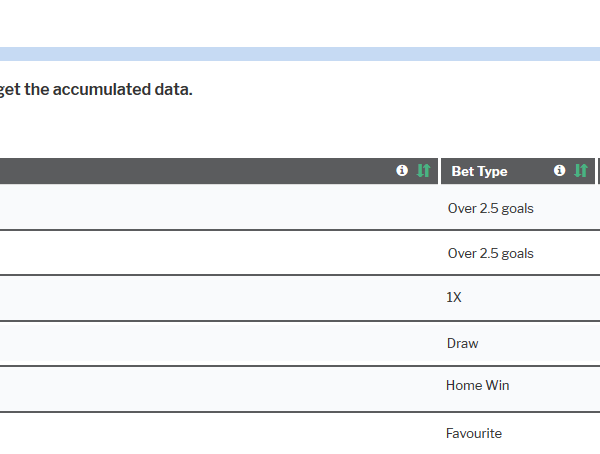Click empty left cell of second Over 2.5 row
This screenshot has width=600, height=454.
click(x=219, y=253)
